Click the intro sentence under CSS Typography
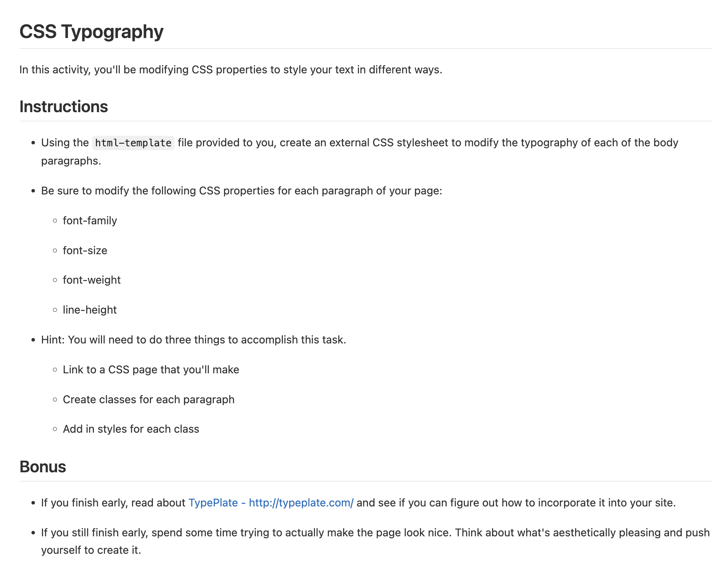This screenshot has height=586, width=728. [231, 70]
